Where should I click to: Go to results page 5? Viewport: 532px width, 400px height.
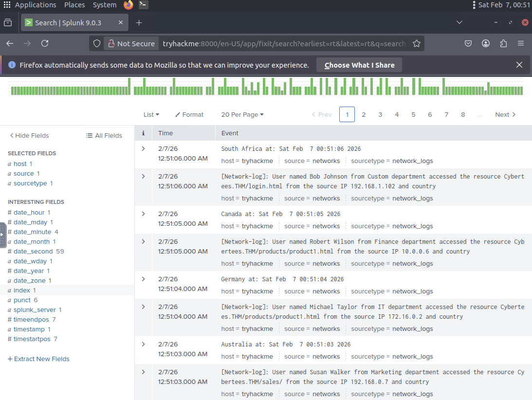[x=413, y=114]
